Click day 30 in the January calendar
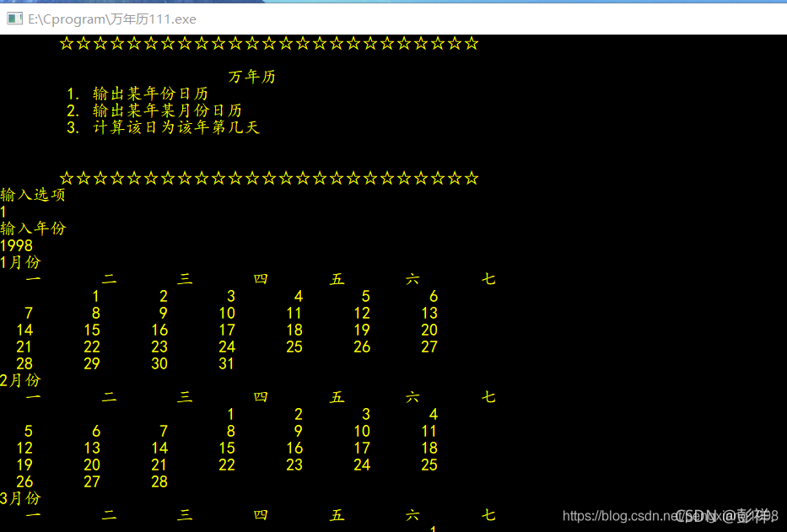The width and height of the screenshot is (787, 532). click(x=159, y=363)
